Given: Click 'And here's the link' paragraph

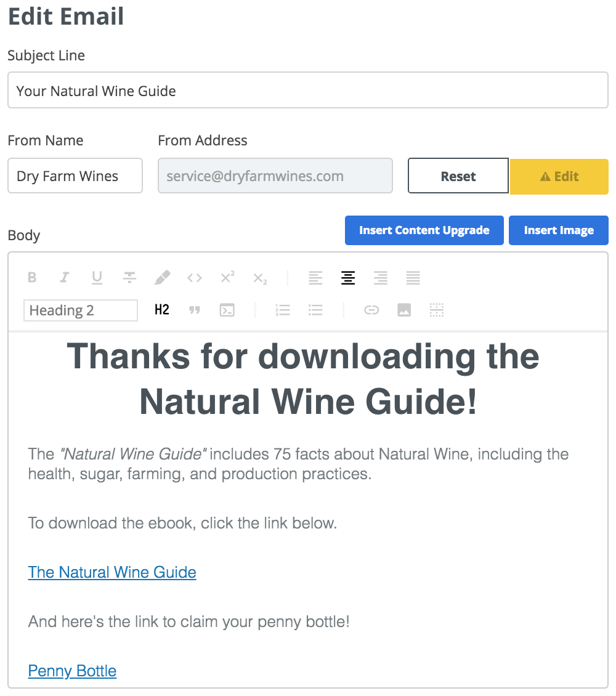Looking at the screenshot, I should 188,621.
